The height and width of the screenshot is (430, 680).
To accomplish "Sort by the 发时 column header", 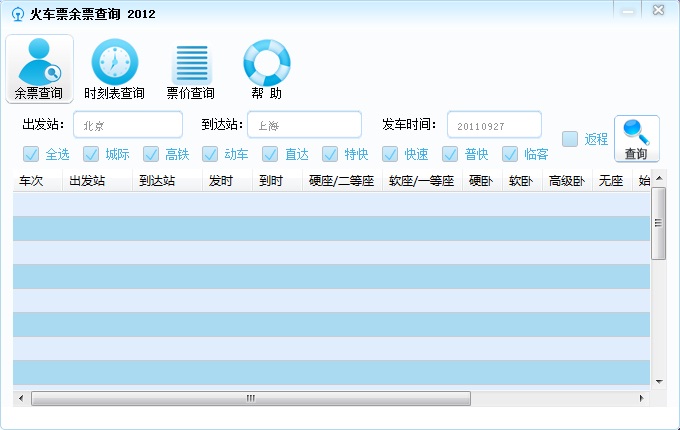I will 228,181.
